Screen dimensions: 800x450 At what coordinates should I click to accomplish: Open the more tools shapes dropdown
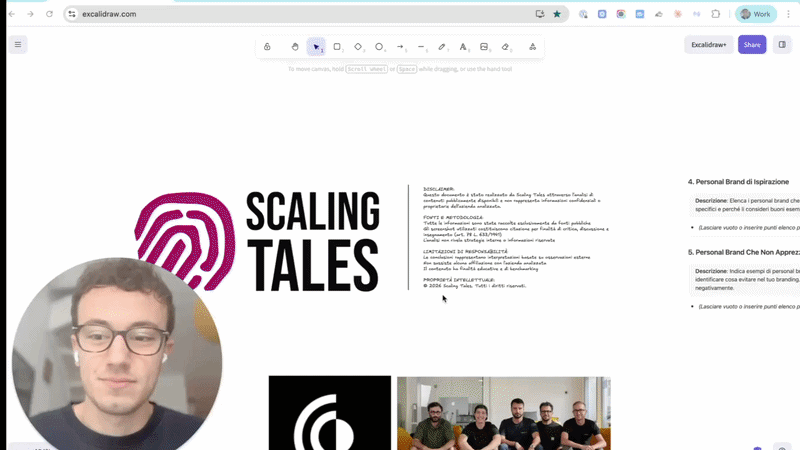click(532, 46)
